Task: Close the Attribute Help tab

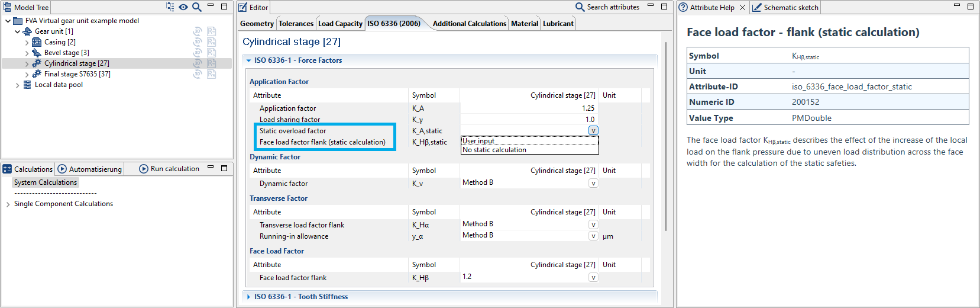Action: click(742, 8)
